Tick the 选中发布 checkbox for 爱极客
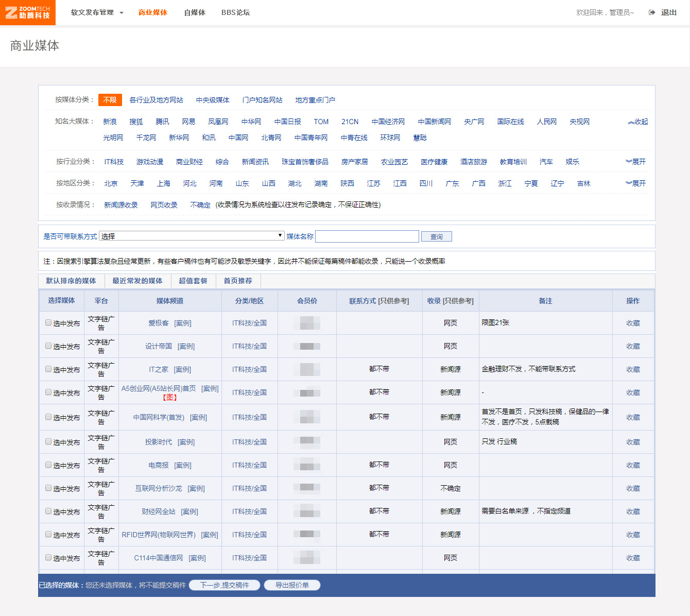Viewport: 690px width, 616px height. point(48,323)
